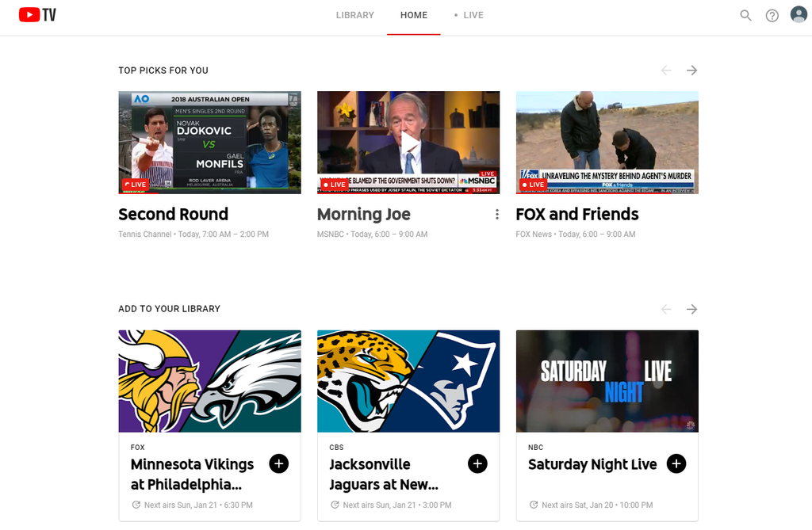The image size is (812, 530).
Task: Open options menu for Morning Joe
Action: click(x=496, y=214)
